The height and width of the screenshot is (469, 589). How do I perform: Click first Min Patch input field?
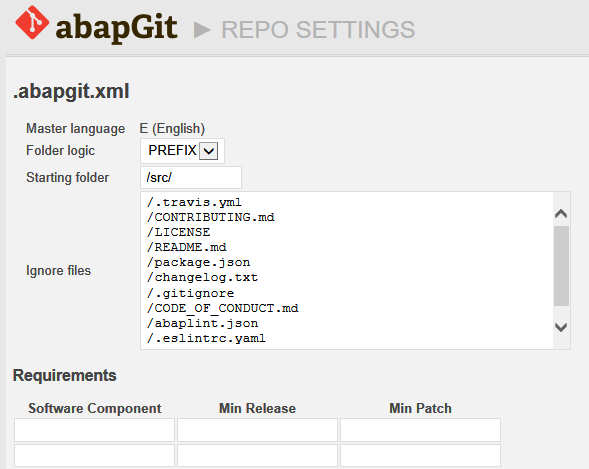(420, 430)
